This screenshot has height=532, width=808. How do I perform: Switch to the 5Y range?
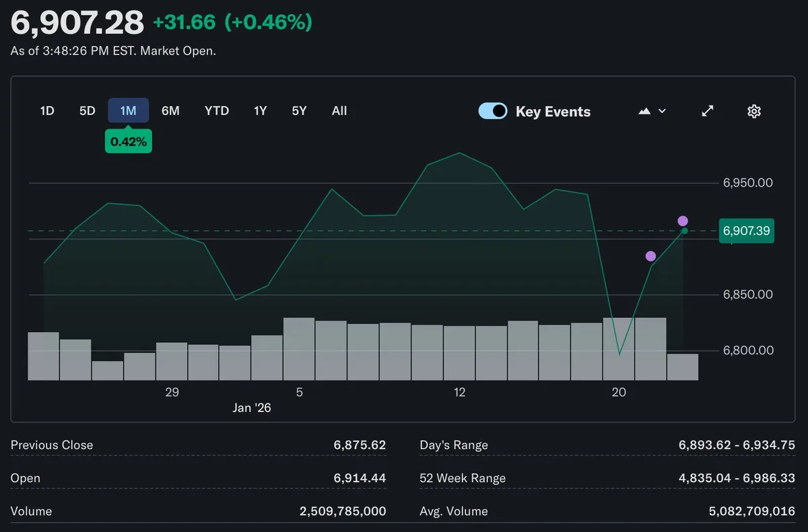299,111
